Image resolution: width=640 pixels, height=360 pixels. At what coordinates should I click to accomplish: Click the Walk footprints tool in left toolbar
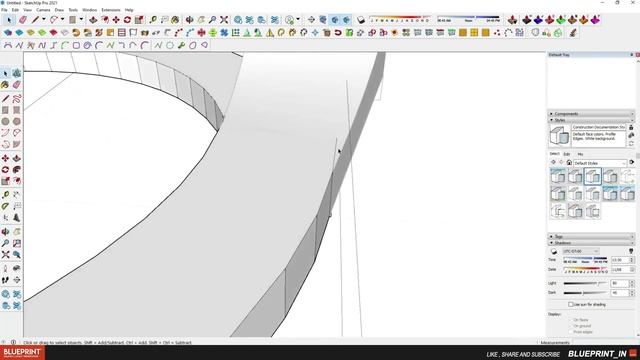[x=5, y=280]
